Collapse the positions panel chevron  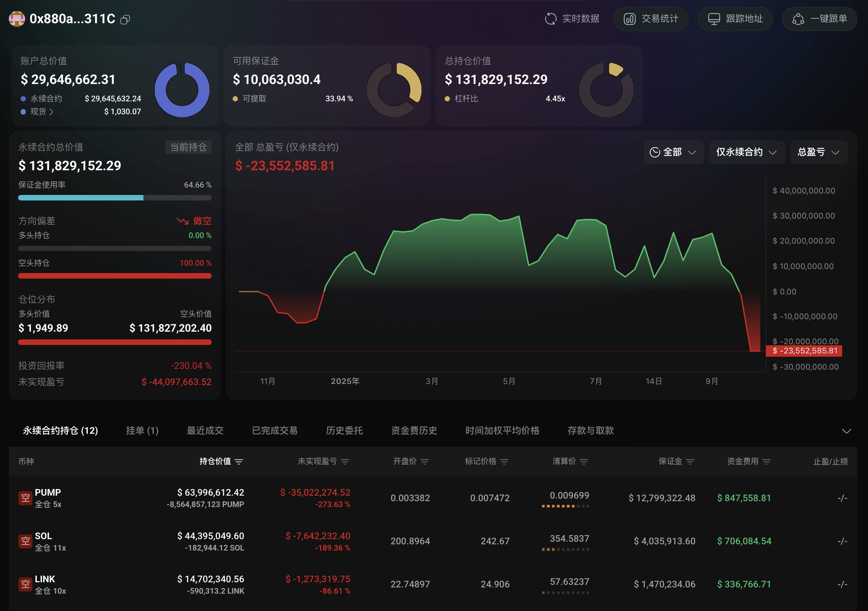(x=847, y=431)
